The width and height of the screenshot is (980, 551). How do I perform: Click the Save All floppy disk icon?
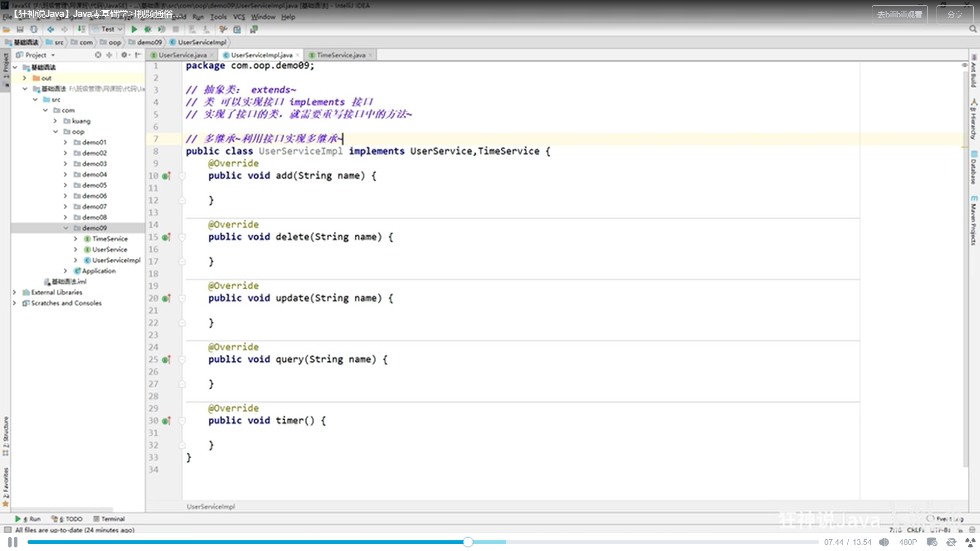click(x=20, y=30)
